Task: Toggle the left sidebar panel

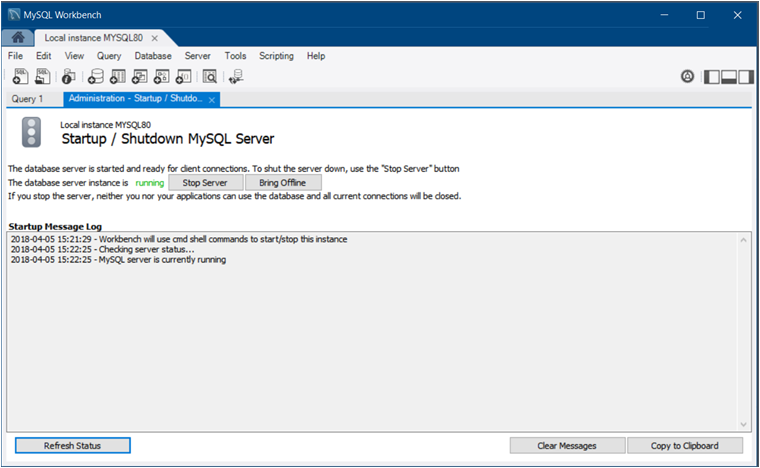Action: click(712, 77)
